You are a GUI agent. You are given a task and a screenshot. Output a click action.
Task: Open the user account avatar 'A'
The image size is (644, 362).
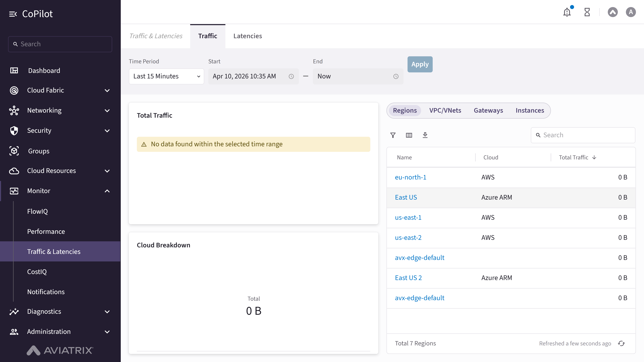coord(631,12)
